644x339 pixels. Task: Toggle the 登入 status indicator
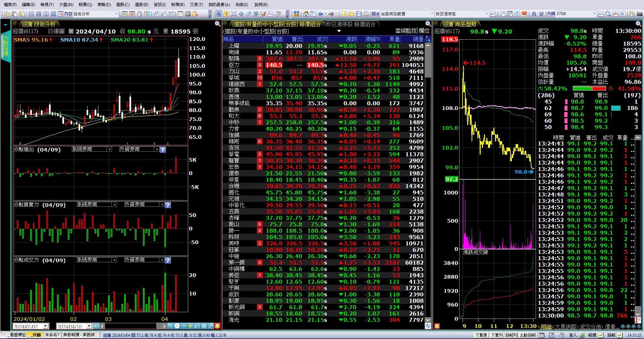coord(581,335)
